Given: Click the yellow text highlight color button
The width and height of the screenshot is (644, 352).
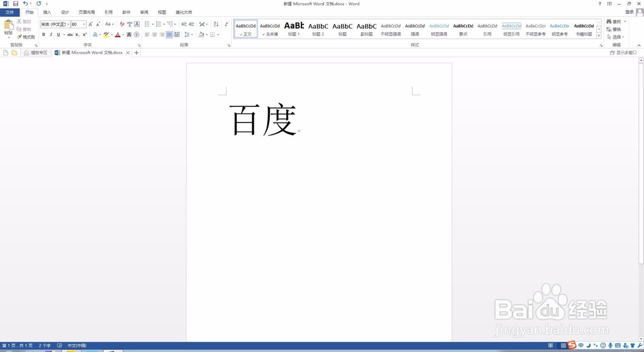Looking at the screenshot, I should (x=106, y=35).
